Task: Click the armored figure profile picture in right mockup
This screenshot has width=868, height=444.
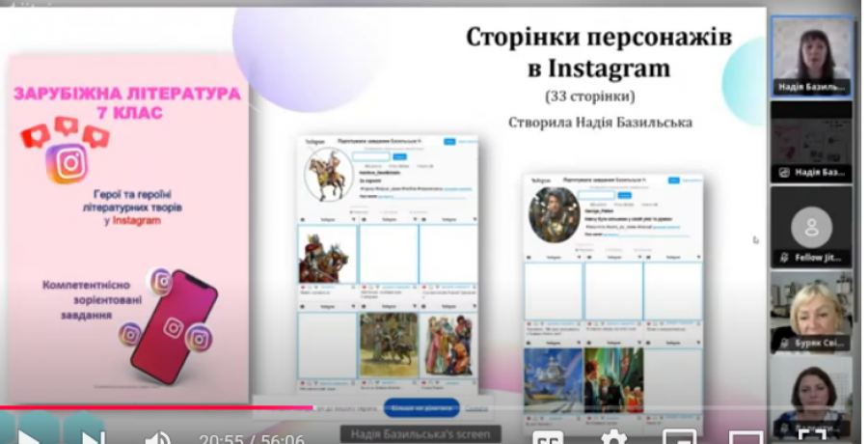Action: pyautogui.click(x=555, y=214)
